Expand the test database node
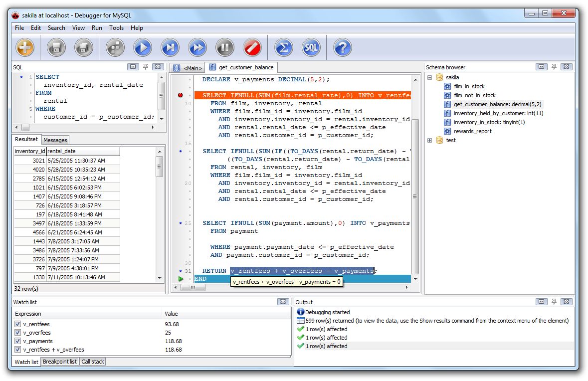588x381 pixels. pyautogui.click(x=429, y=140)
